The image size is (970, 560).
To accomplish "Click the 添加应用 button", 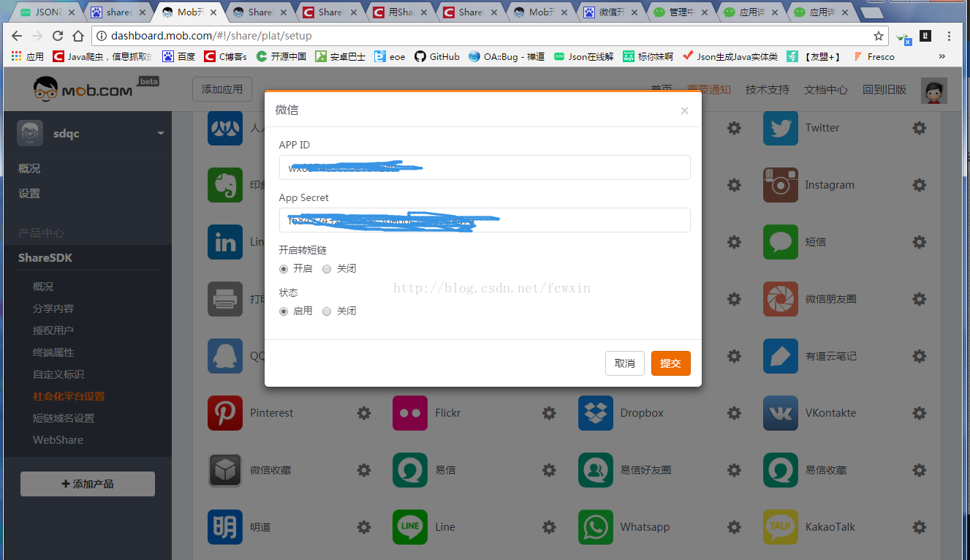I will tap(222, 89).
